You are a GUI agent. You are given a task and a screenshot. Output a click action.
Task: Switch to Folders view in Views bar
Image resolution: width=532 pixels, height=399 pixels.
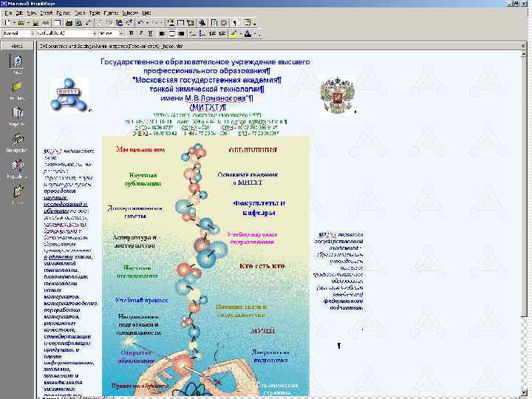point(16,91)
